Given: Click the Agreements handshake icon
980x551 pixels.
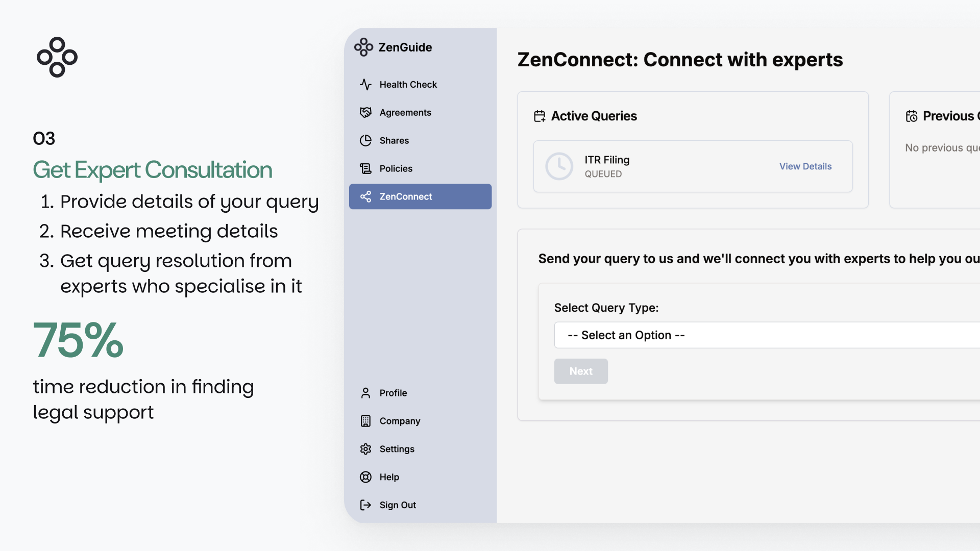Looking at the screenshot, I should pos(365,112).
